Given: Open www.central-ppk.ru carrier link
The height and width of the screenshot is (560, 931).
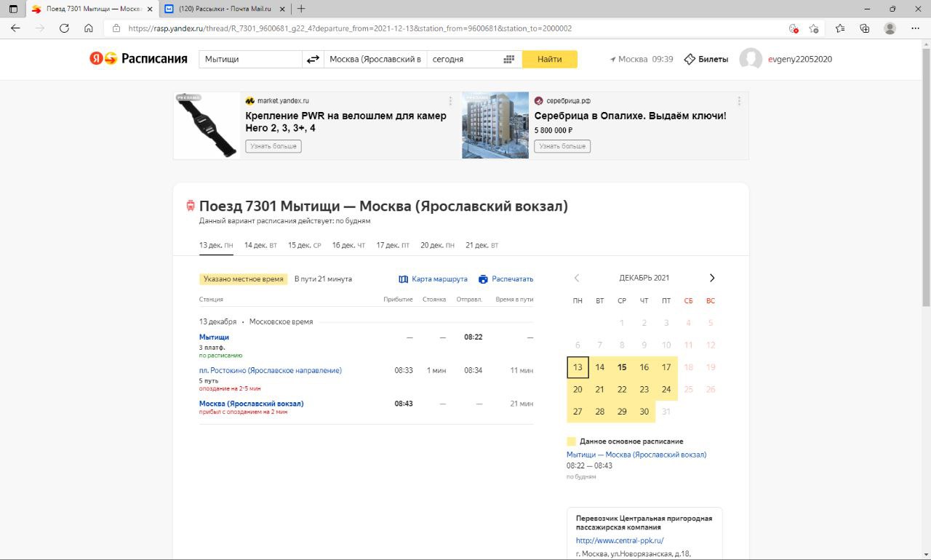Looking at the screenshot, I should [x=620, y=540].
